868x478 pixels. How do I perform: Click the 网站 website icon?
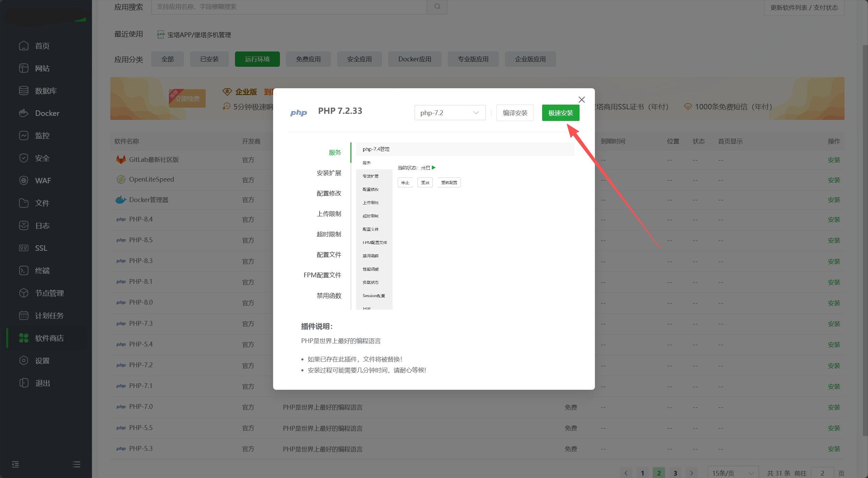coord(23,68)
